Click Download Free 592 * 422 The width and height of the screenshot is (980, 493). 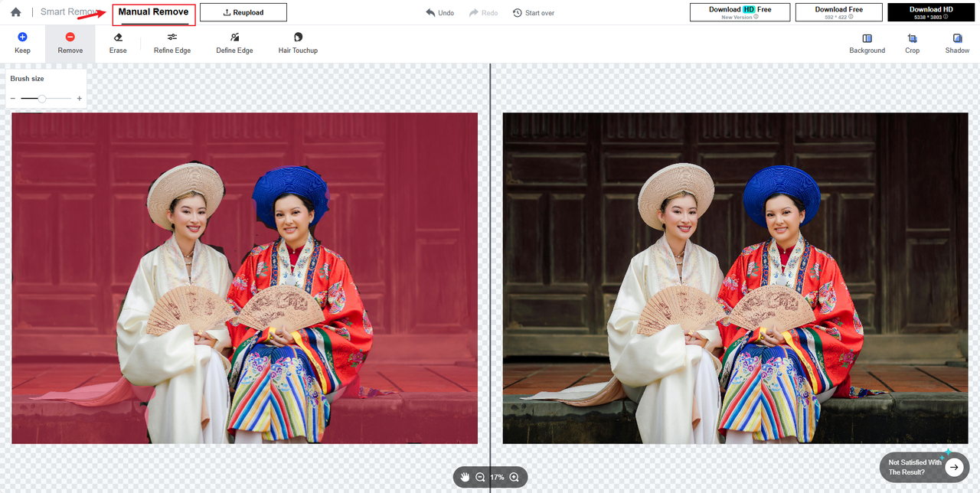(838, 12)
